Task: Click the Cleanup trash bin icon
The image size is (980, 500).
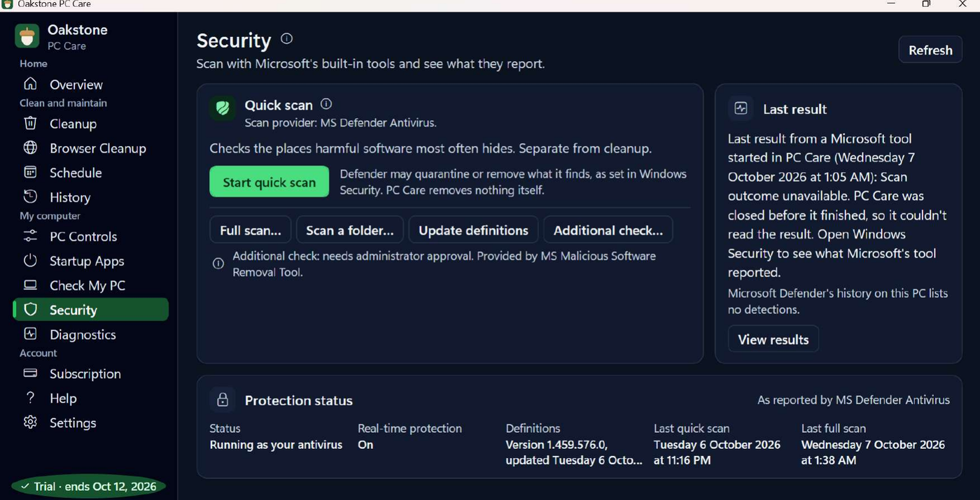Action: (x=30, y=123)
